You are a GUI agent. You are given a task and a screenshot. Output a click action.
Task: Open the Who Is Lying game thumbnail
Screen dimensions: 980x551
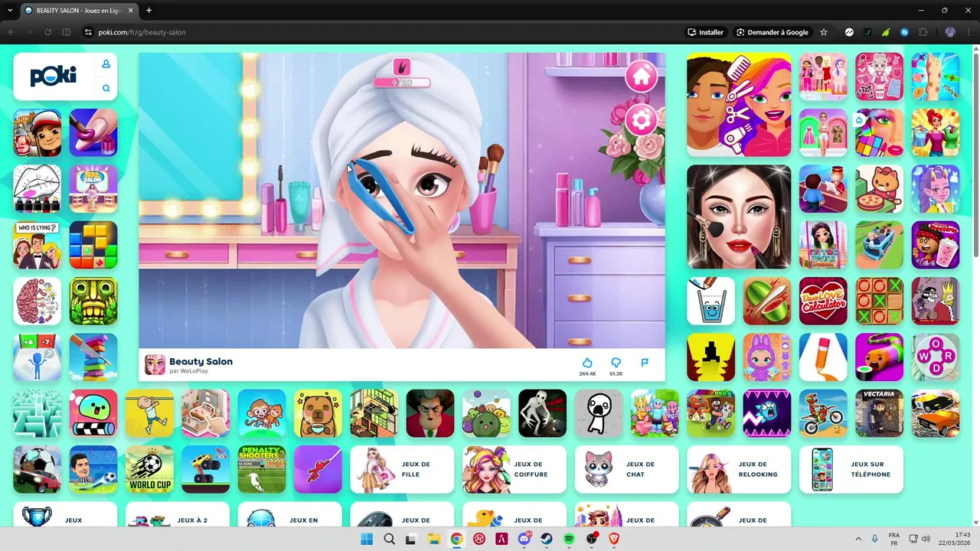click(38, 245)
